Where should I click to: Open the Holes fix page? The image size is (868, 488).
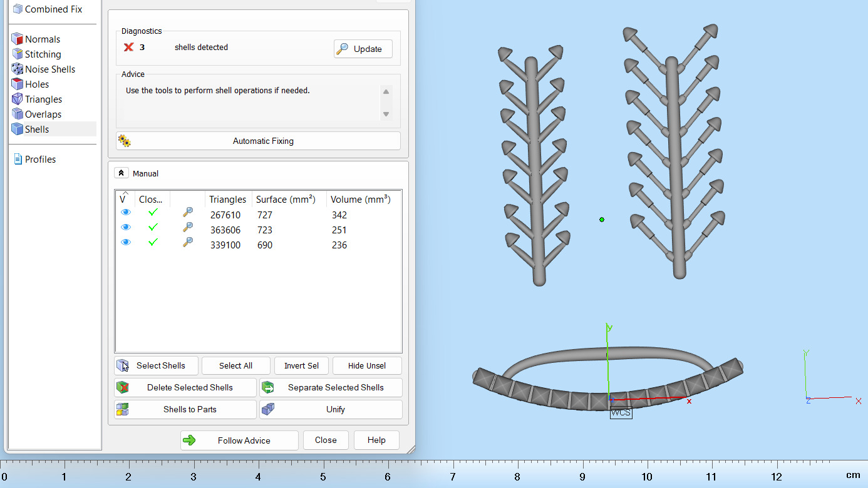coord(31,84)
